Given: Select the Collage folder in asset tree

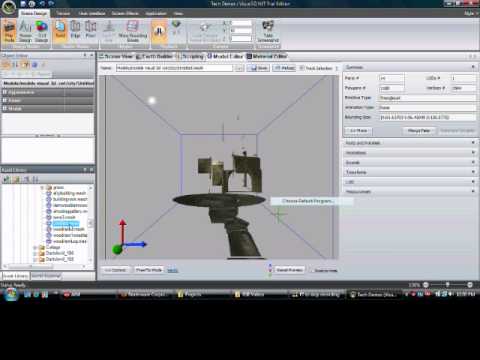Looking at the screenshot, I should tap(53, 247).
